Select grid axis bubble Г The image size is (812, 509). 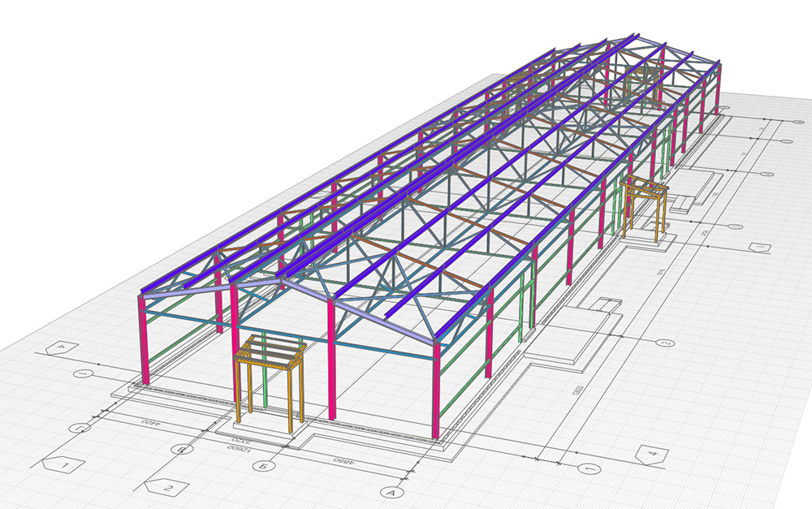click(80, 426)
